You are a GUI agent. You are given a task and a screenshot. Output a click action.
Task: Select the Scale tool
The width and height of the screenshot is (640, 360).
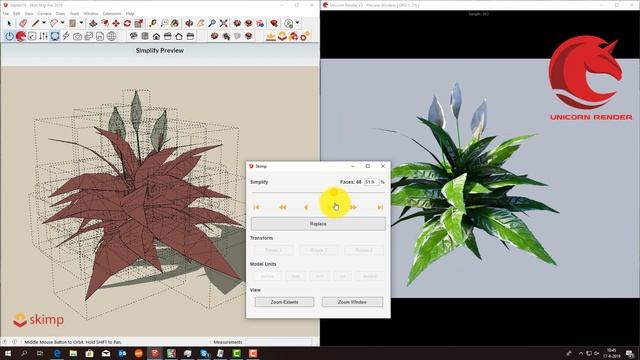click(x=139, y=23)
